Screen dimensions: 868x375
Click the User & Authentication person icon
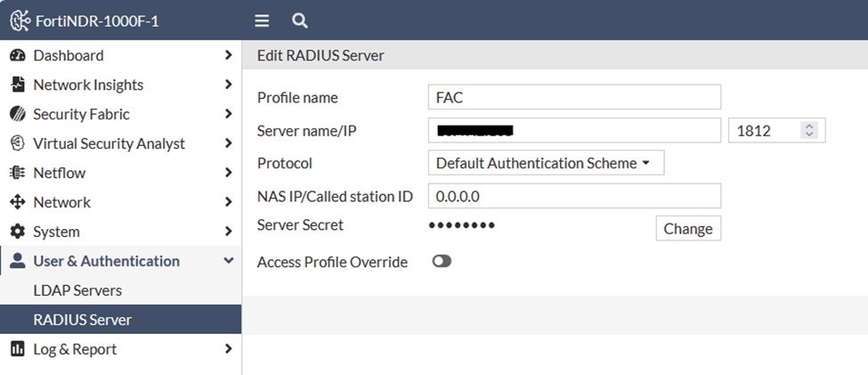[x=18, y=261]
